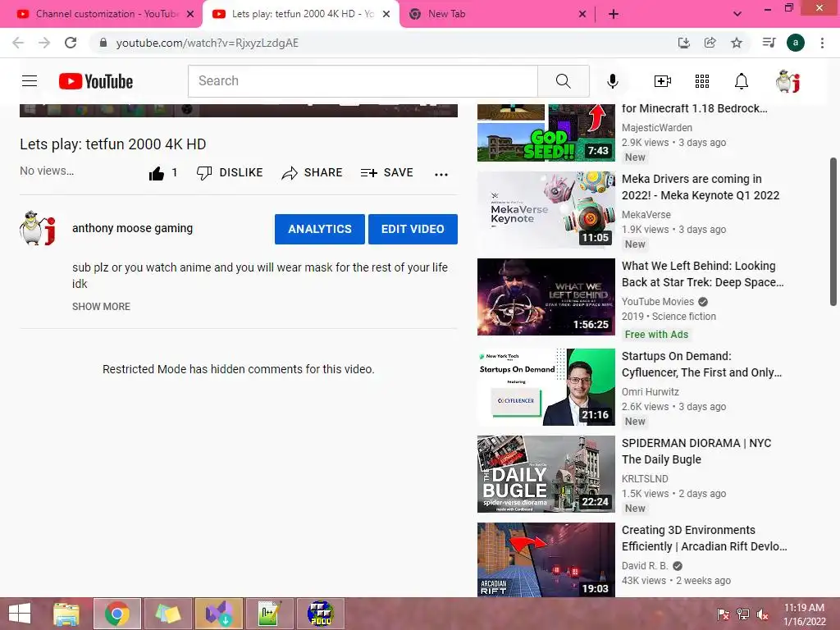Click KRLTSLND channel name
Viewport: 840px width, 630px height.
click(x=645, y=478)
